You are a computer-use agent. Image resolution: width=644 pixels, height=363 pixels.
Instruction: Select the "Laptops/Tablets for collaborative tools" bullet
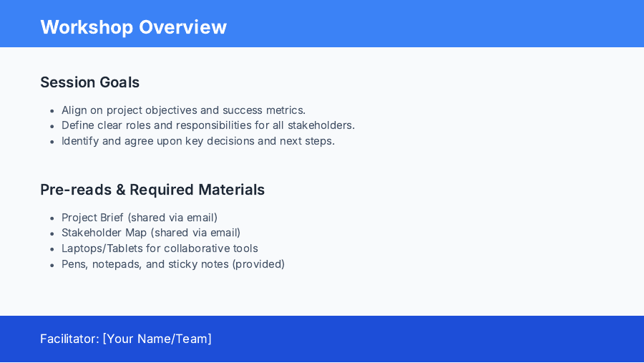coord(160,248)
